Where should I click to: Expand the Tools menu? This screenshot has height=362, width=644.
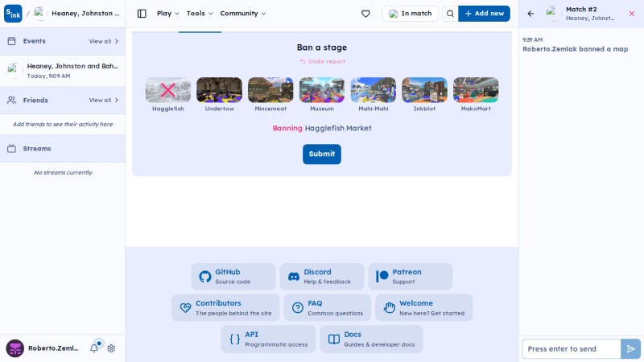click(x=200, y=14)
